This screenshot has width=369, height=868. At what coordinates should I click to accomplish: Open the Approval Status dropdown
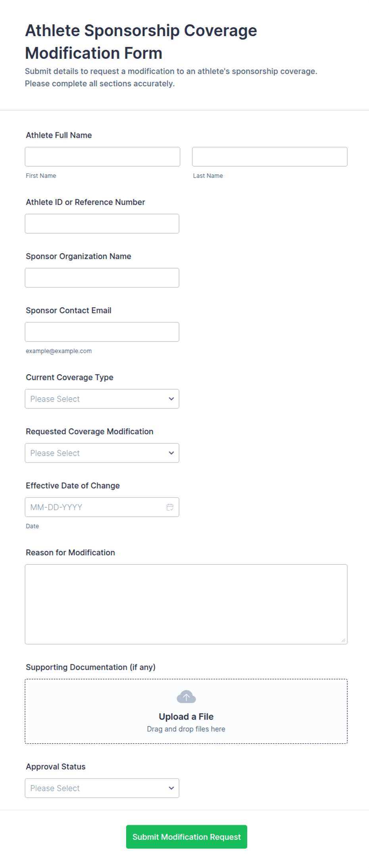(x=102, y=788)
